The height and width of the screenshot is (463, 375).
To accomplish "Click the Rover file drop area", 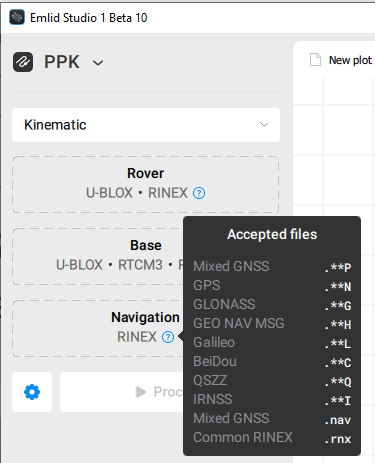I will coord(146,185).
